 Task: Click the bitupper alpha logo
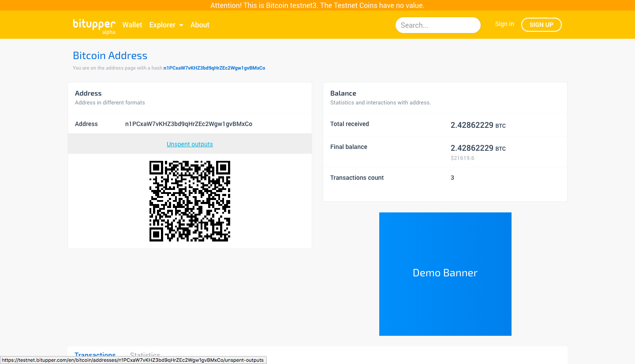click(94, 26)
